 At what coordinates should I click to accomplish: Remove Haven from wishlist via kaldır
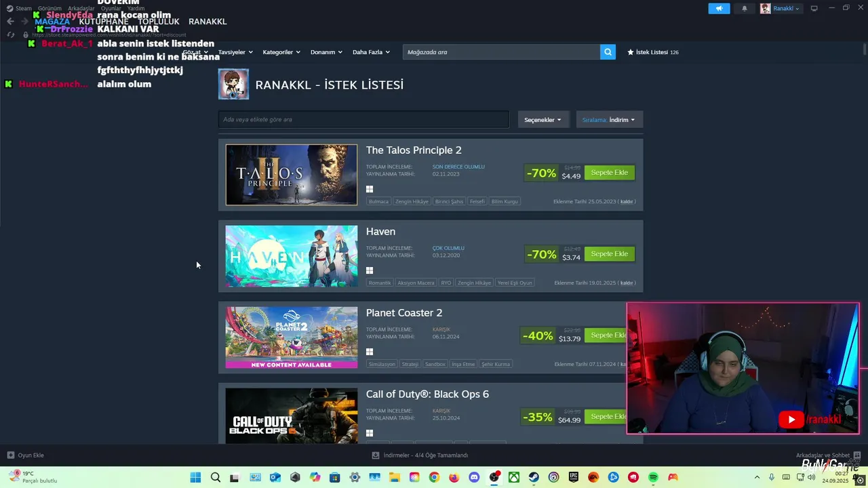click(627, 283)
